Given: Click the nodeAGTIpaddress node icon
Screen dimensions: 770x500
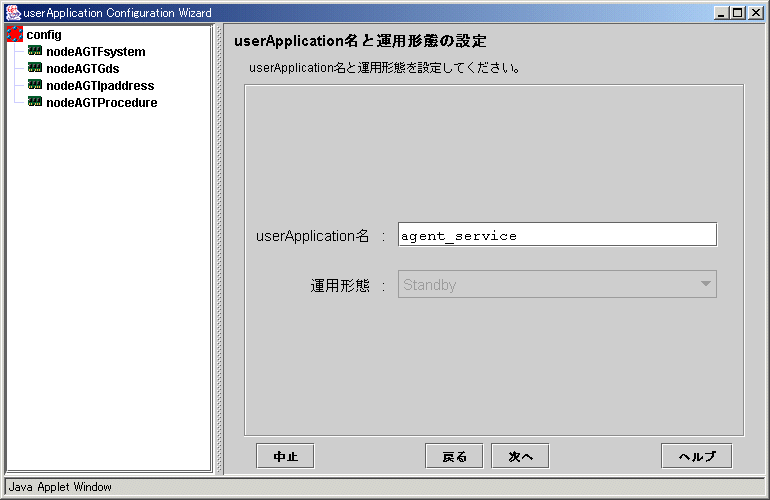Looking at the screenshot, I should 35,84.
